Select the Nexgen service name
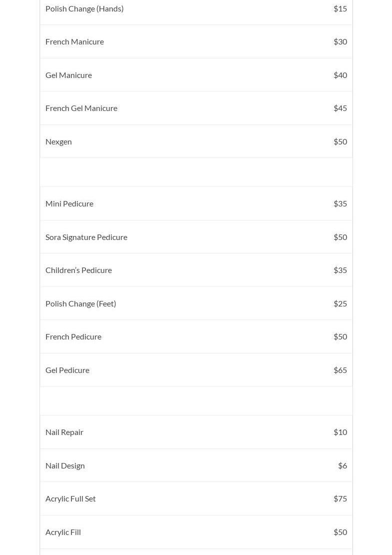Screen dimensions: 392x555 58,141
